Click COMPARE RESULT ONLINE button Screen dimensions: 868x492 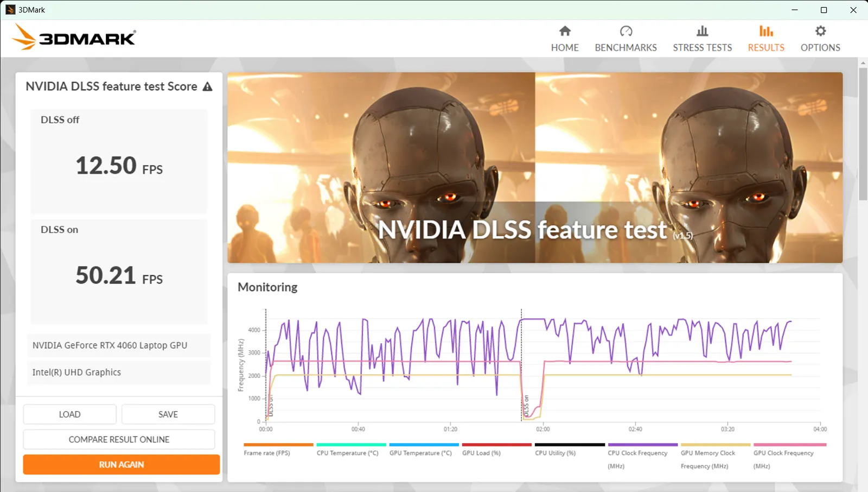pyautogui.click(x=119, y=439)
